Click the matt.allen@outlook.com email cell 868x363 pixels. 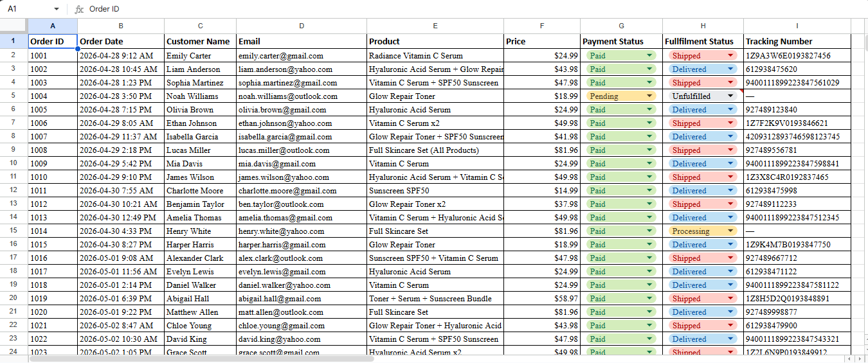(302, 312)
